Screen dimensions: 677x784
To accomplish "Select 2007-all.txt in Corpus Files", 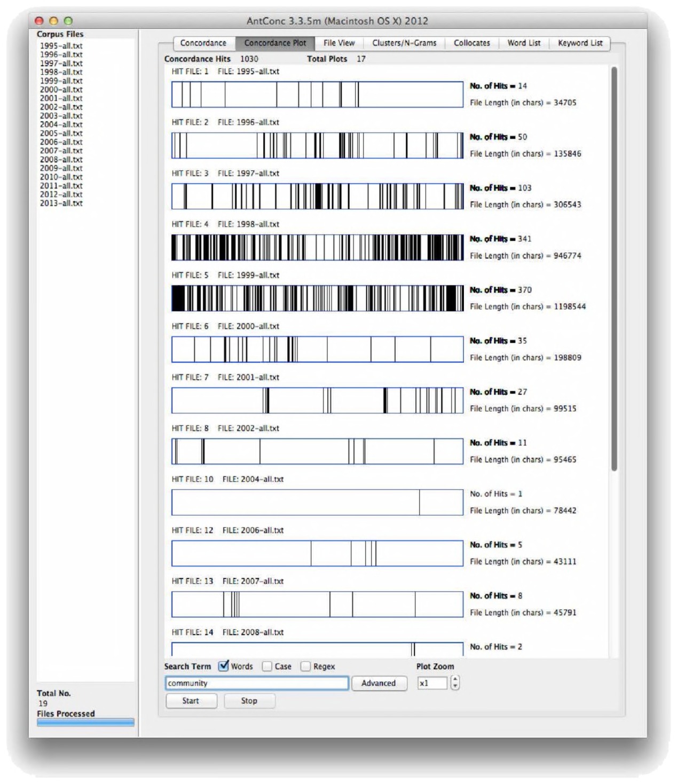I will 61,151.
